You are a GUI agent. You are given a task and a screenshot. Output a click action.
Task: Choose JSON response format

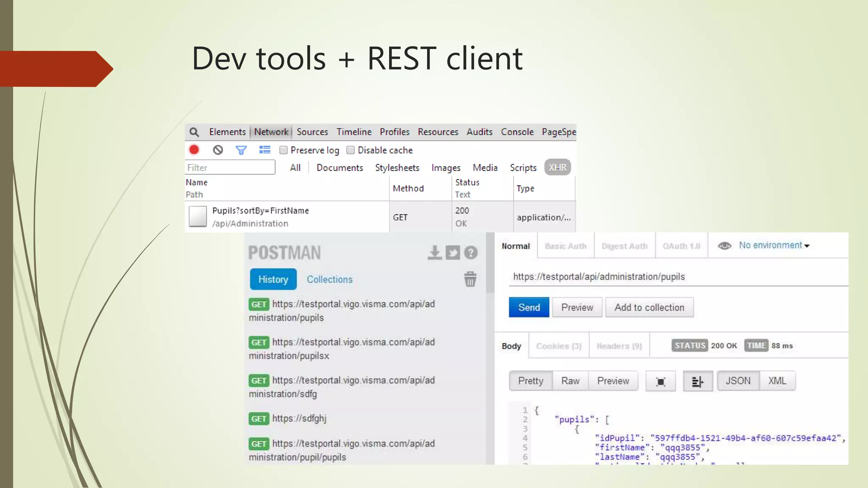coord(738,381)
